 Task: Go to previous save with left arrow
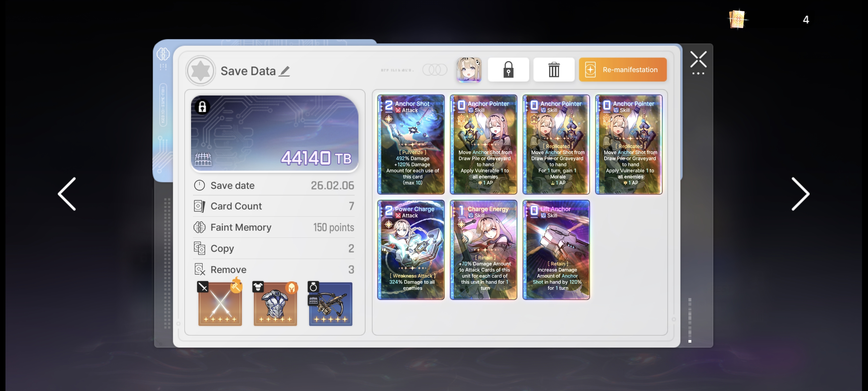click(67, 194)
